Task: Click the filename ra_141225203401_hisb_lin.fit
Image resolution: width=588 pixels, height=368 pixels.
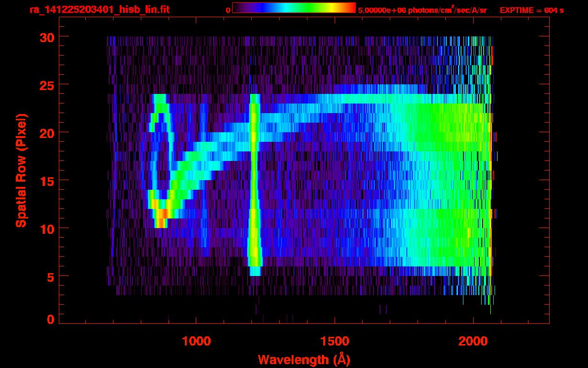Action: [99, 9]
